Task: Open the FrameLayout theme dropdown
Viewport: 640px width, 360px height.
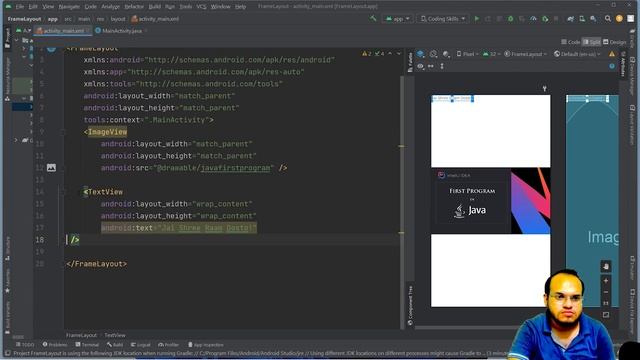Action: [525, 54]
